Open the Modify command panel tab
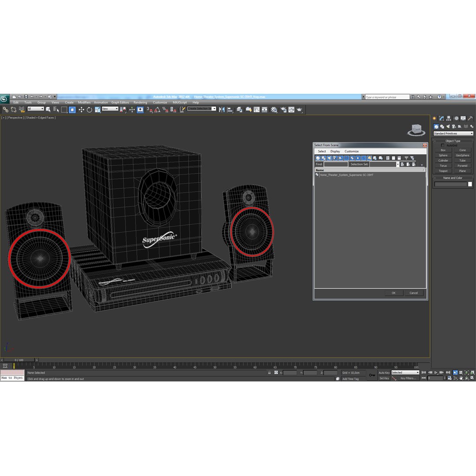476x476 pixels. point(441,119)
